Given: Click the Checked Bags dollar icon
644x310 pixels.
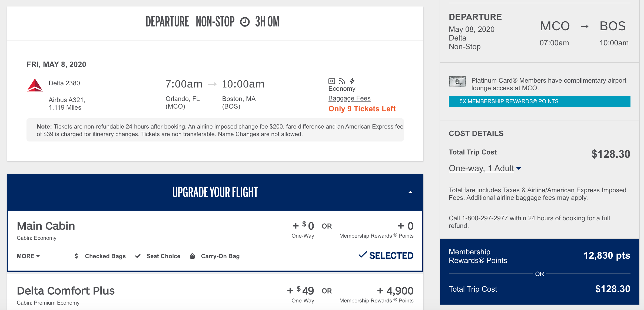Looking at the screenshot, I should click(76, 256).
